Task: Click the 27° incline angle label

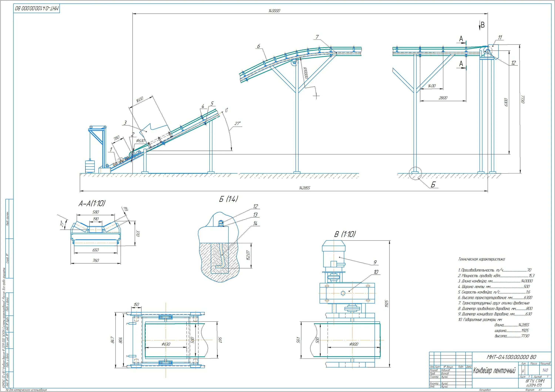Action: pos(238,123)
